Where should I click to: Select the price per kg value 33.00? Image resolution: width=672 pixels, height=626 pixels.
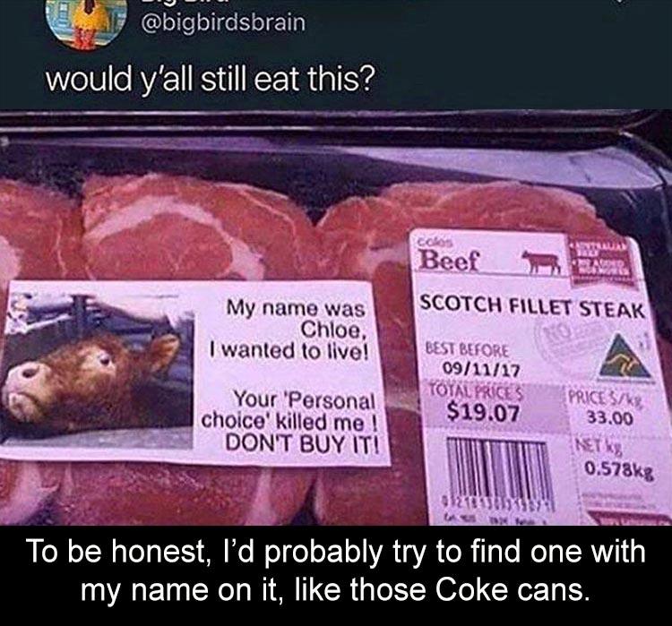(609, 417)
